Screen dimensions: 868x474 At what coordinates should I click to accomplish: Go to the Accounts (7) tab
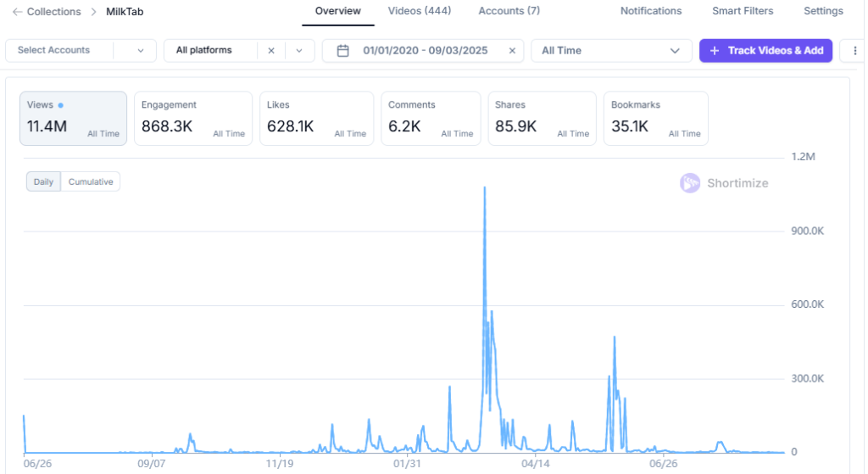[x=509, y=12]
